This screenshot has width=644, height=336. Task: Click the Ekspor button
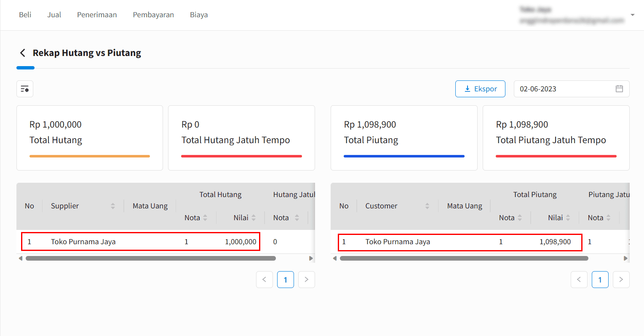pos(480,89)
